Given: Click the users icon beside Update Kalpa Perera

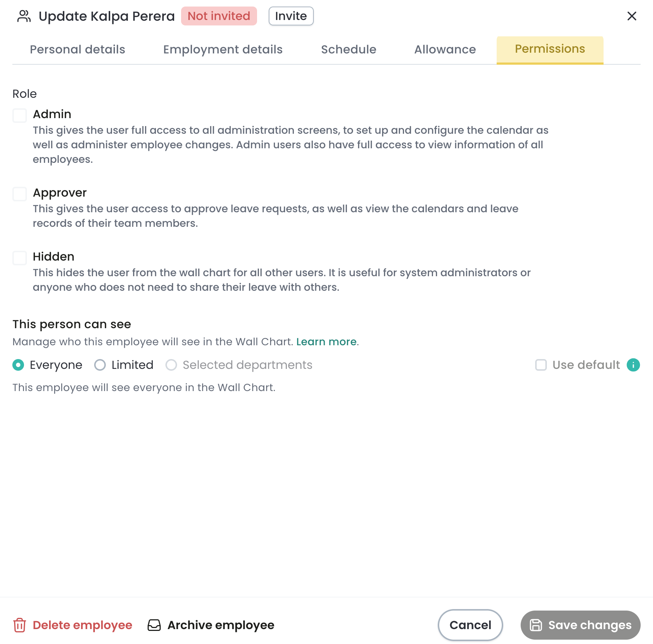Looking at the screenshot, I should point(24,16).
